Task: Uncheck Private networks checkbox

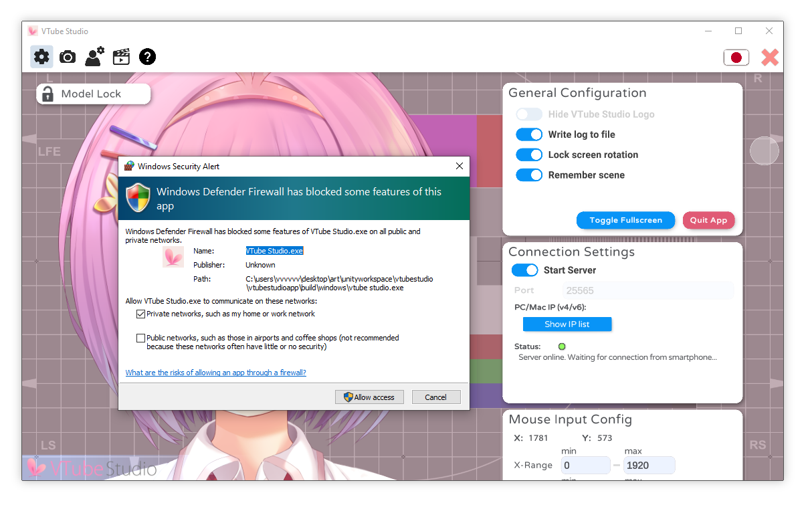Action: [140, 314]
